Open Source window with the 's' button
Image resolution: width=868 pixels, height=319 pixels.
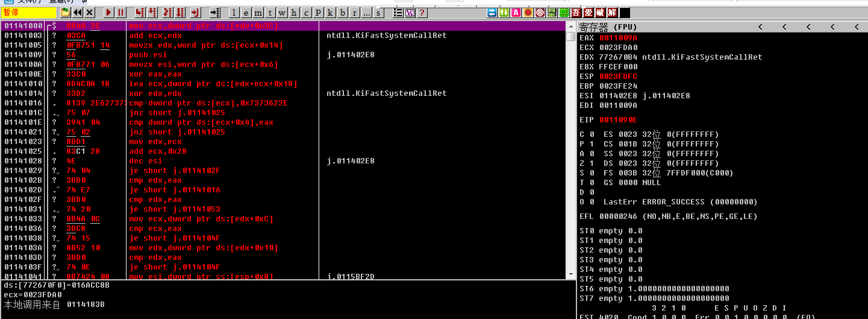(378, 13)
